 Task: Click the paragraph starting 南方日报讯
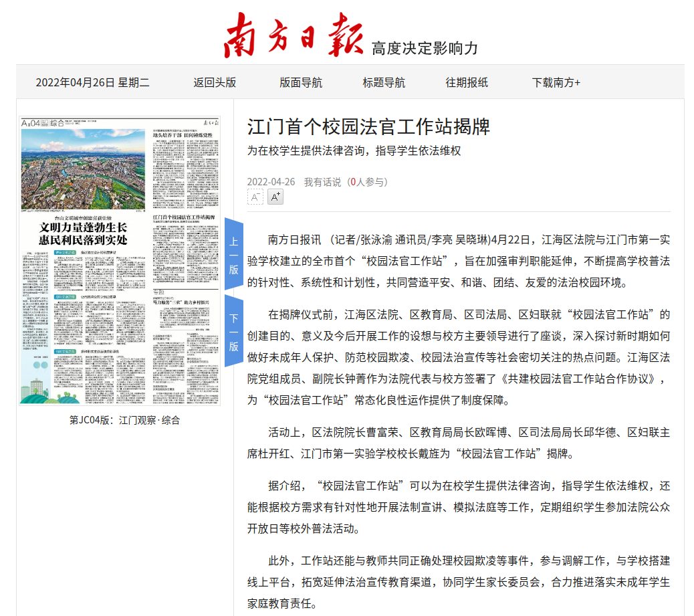pyautogui.click(x=459, y=261)
